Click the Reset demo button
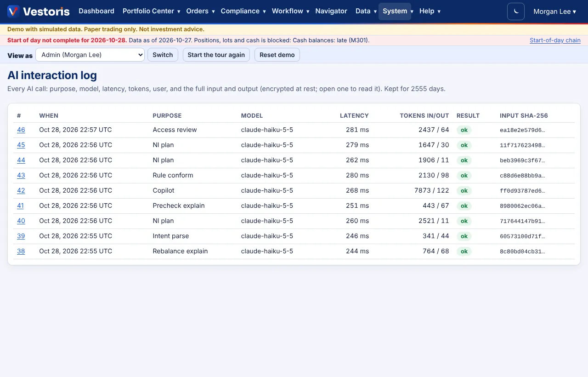The width and height of the screenshot is (588, 377). [277, 55]
